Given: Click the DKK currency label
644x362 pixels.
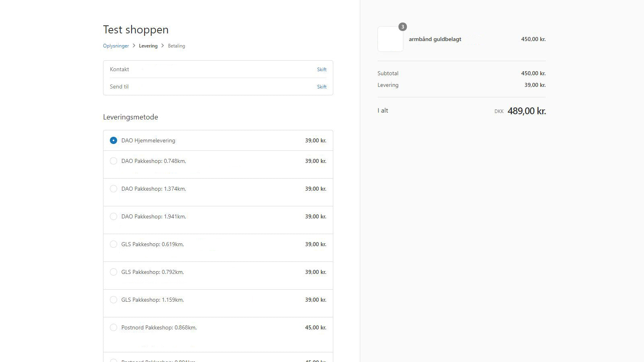Looking at the screenshot, I should 499,111.
